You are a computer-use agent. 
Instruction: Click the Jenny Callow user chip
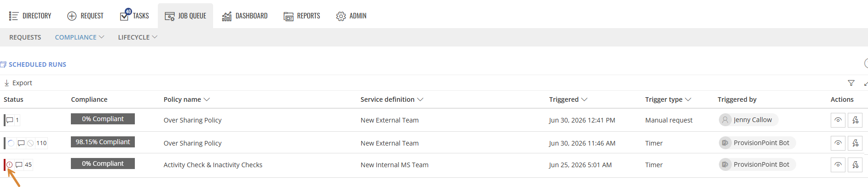point(748,120)
